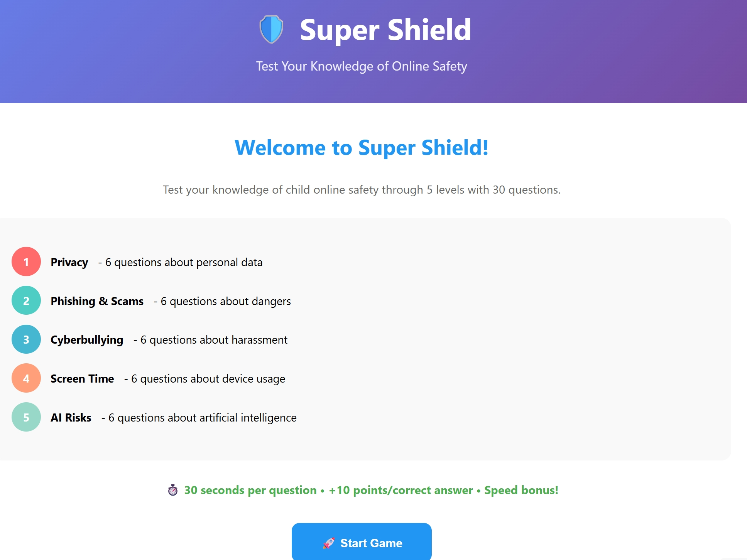Select the Privacy level label

click(69, 262)
